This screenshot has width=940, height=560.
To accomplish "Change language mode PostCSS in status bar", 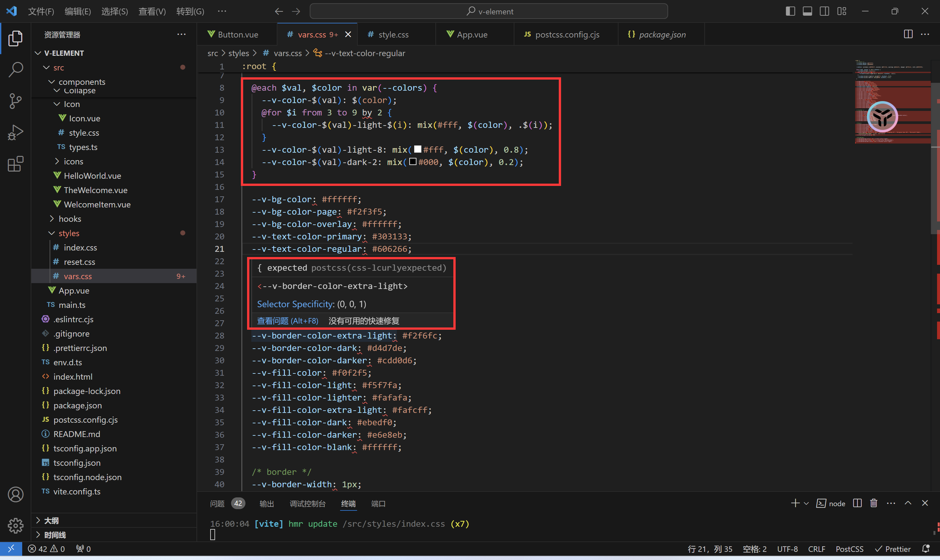I will pyautogui.click(x=849, y=549).
